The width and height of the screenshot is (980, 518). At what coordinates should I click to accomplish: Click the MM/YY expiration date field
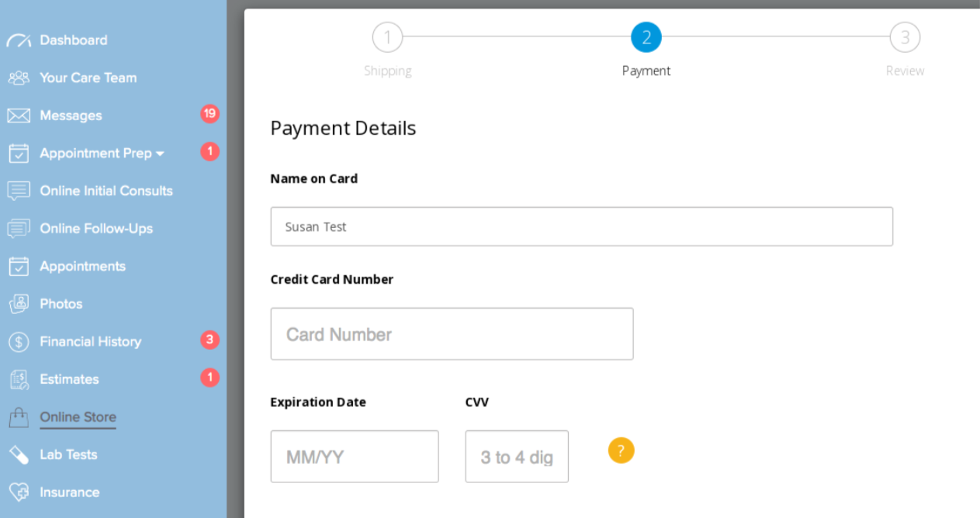click(x=355, y=457)
